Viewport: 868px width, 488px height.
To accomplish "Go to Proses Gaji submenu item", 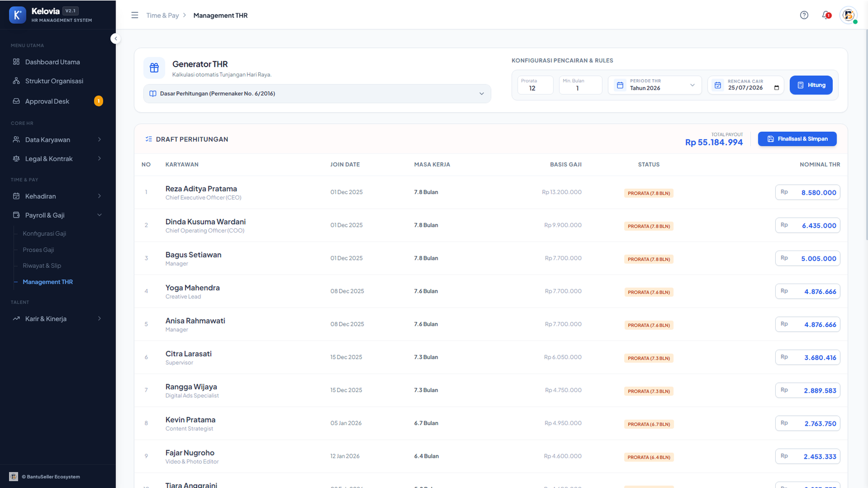I will [39, 250].
